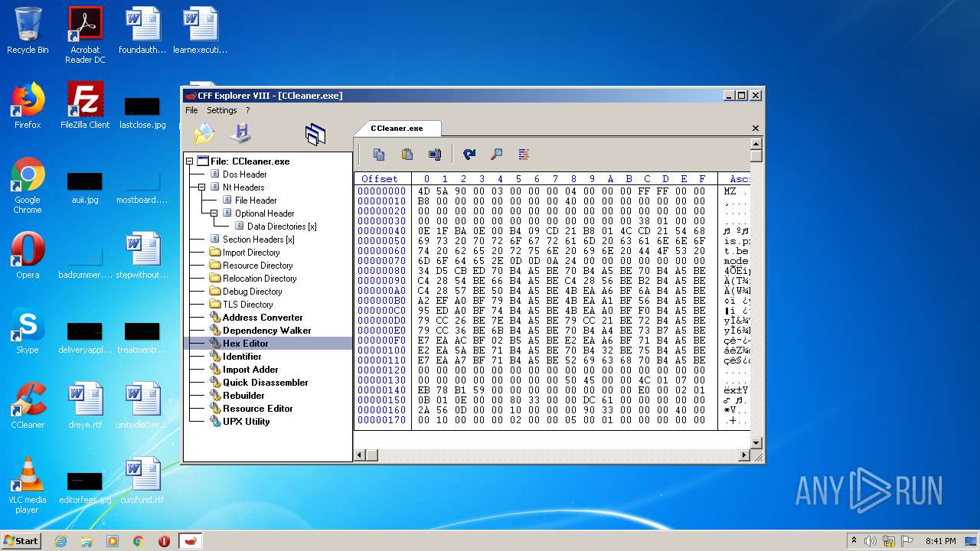Click the cascading windows switcher icon
The width and height of the screenshot is (980, 551).
315,135
